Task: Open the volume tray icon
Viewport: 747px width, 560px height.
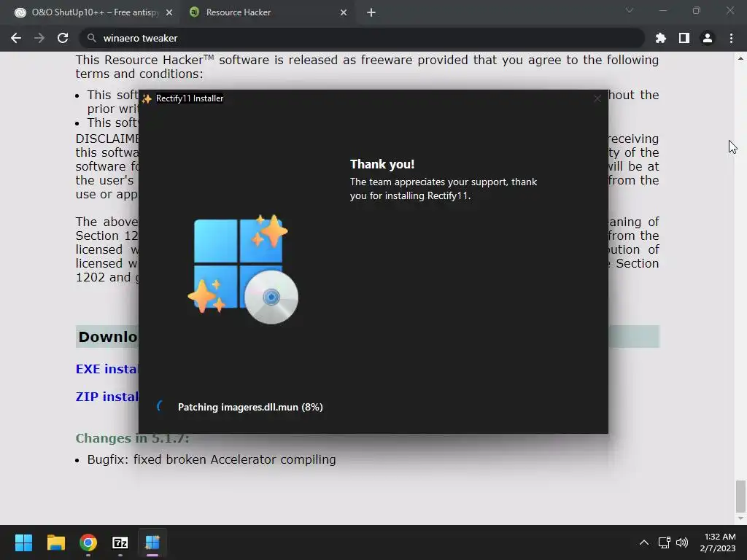Action: tap(682, 542)
